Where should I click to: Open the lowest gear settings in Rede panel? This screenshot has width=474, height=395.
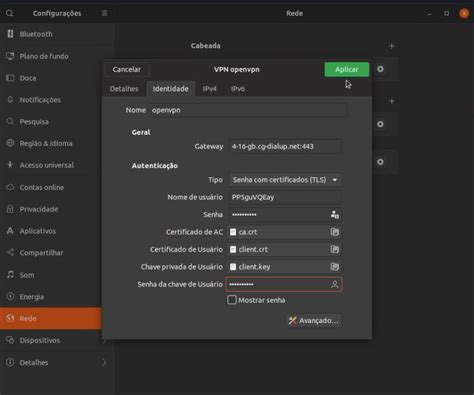pyautogui.click(x=380, y=162)
